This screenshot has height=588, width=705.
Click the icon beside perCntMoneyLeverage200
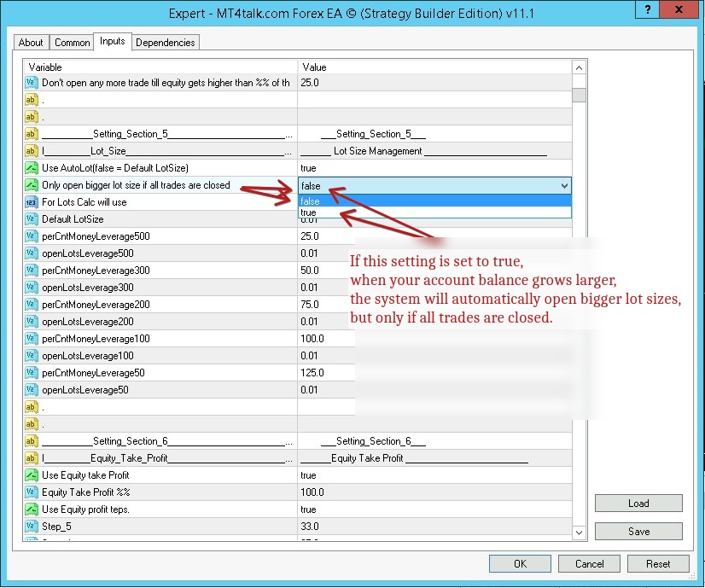(31, 305)
